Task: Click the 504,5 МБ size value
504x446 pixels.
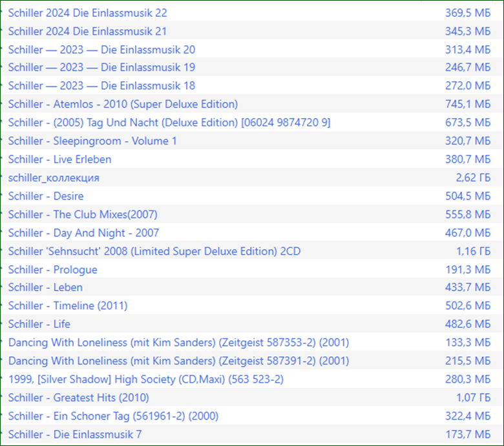Action: click(468, 196)
